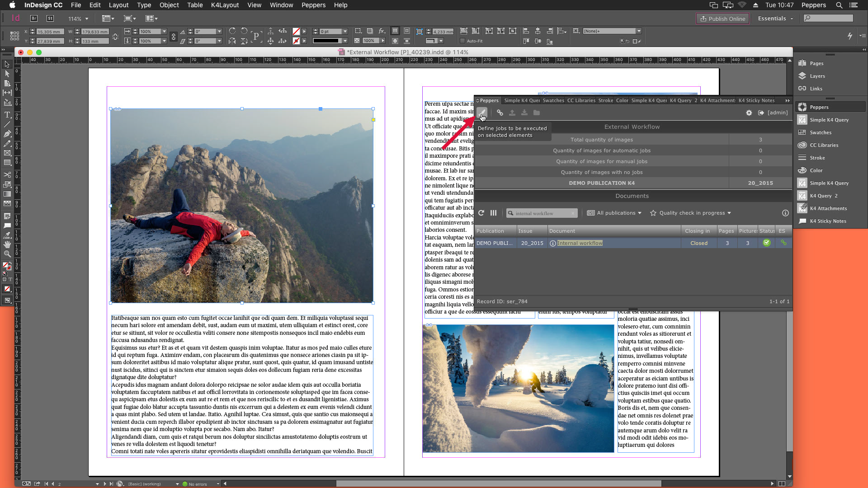The width and height of the screenshot is (868, 488).
Task: Click the columns icon in Documents bar
Action: 493,213
